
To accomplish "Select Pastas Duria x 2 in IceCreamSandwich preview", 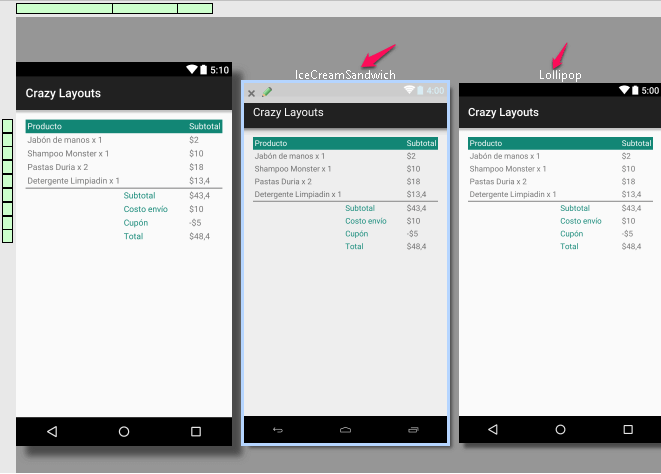I will 283,181.
